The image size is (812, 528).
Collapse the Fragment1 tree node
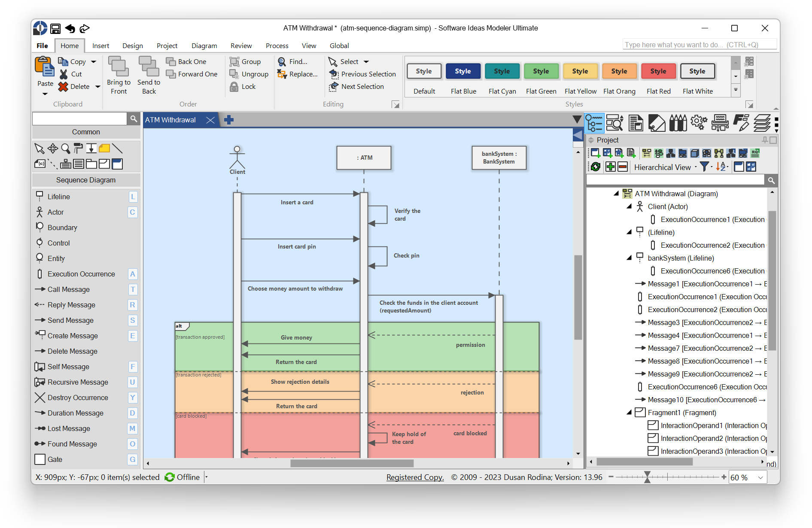pyautogui.click(x=629, y=413)
